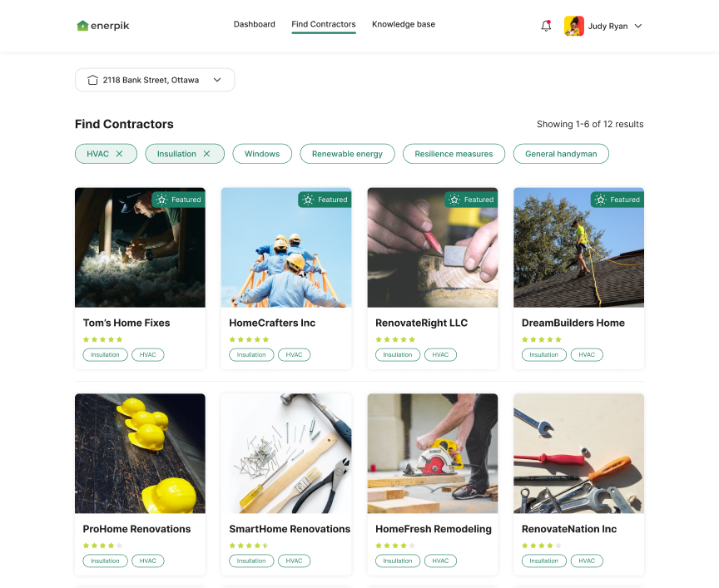Toggle the Resilience measures filter
719x588 pixels.
[454, 154]
